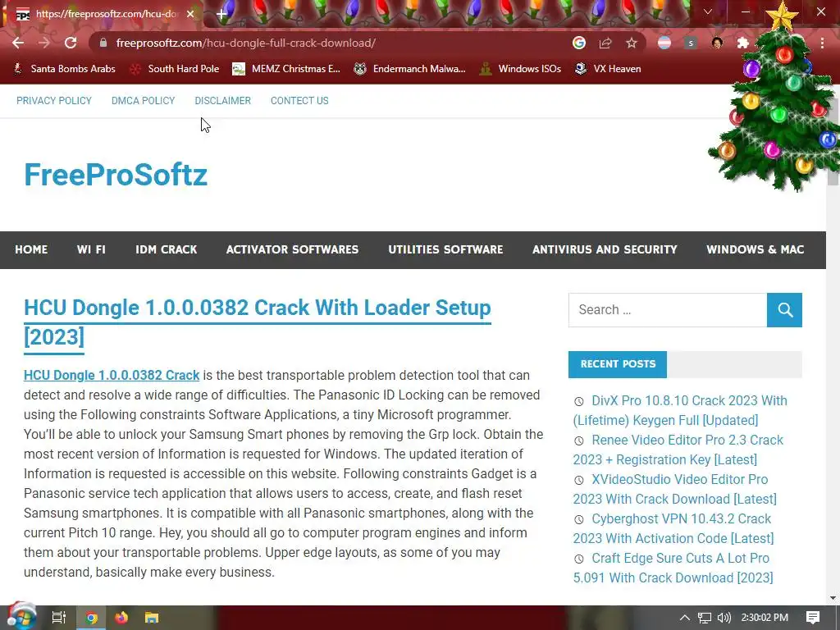Image resolution: width=840 pixels, height=630 pixels.
Task: Click the profile avatar icon in toolbar
Action: point(717,43)
